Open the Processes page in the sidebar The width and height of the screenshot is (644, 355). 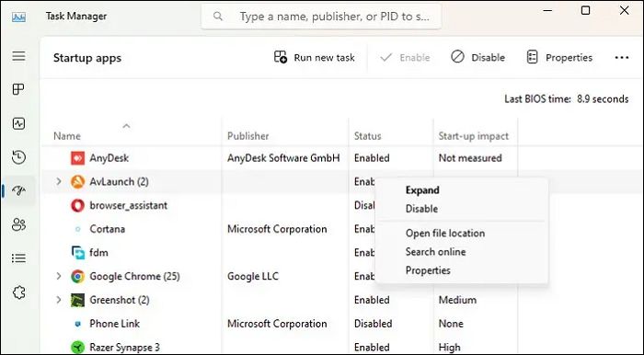point(19,89)
